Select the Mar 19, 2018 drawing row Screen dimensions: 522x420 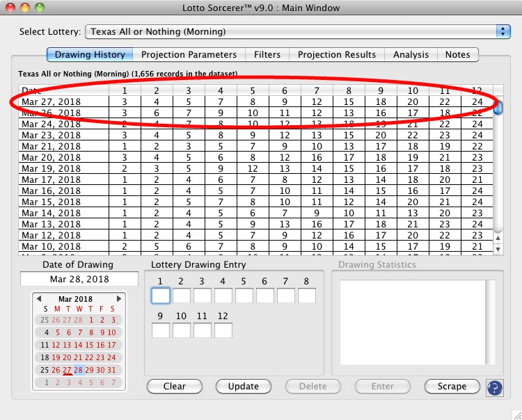pyautogui.click(x=255, y=168)
